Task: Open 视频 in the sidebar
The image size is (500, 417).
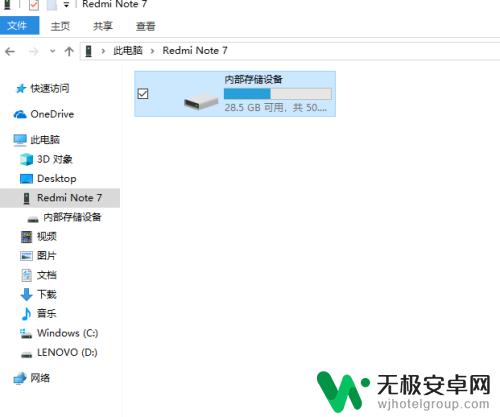Action: [47, 236]
